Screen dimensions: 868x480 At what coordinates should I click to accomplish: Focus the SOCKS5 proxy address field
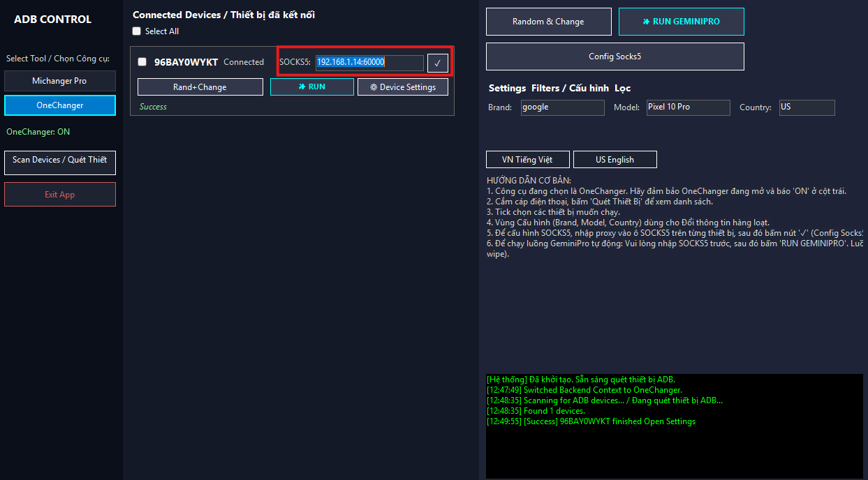(x=369, y=63)
